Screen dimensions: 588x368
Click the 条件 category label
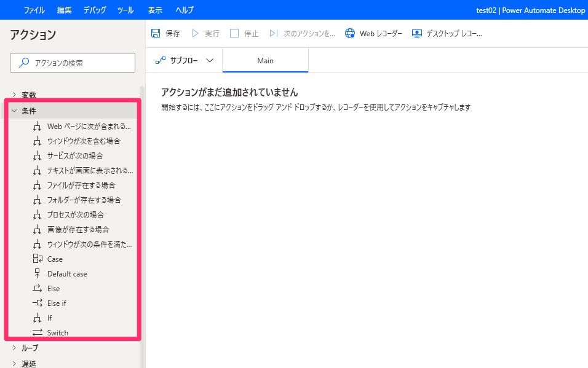pyautogui.click(x=29, y=111)
